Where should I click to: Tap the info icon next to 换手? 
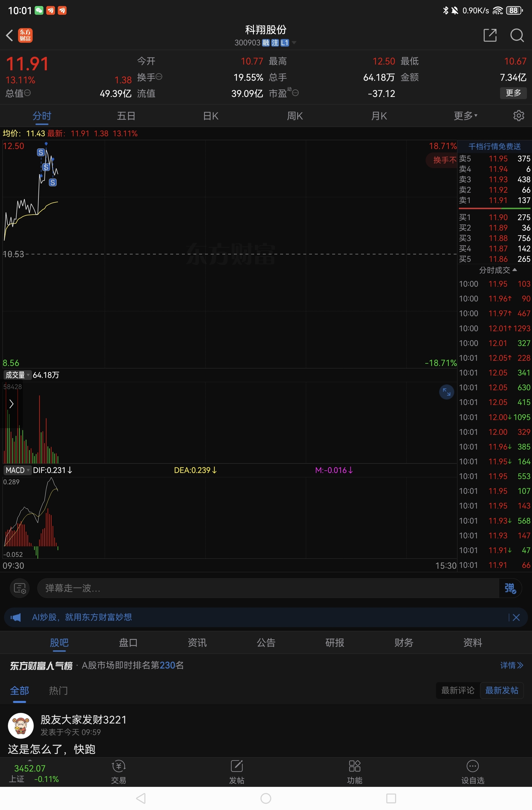tap(159, 77)
